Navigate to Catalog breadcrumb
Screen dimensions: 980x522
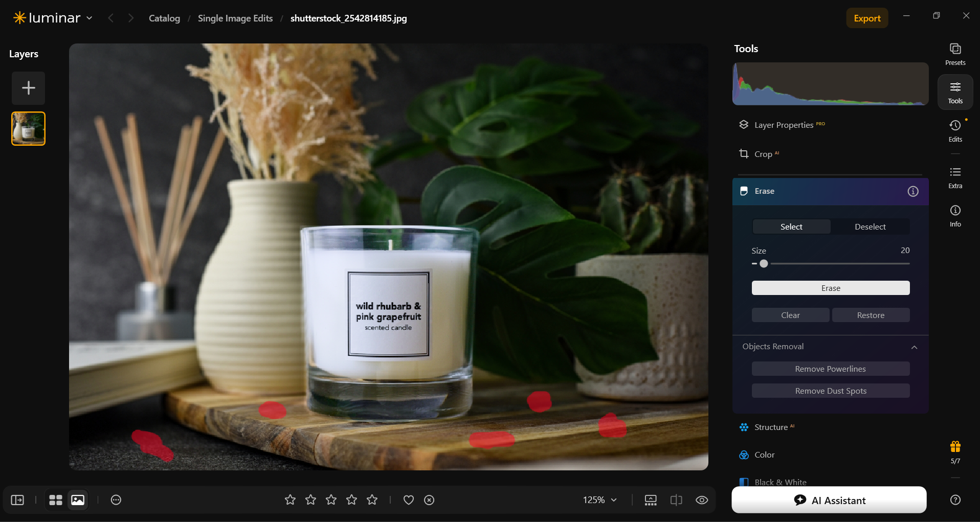[x=164, y=18]
